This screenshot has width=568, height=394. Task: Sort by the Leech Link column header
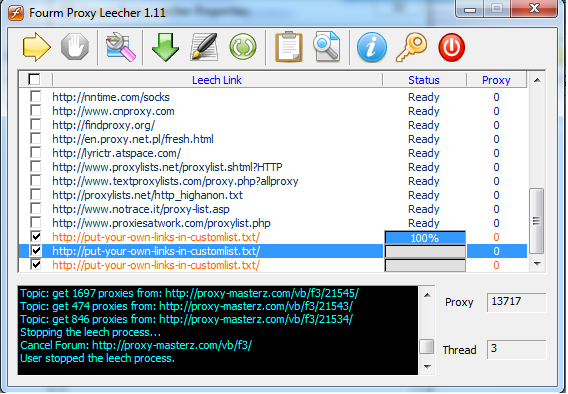point(217,80)
